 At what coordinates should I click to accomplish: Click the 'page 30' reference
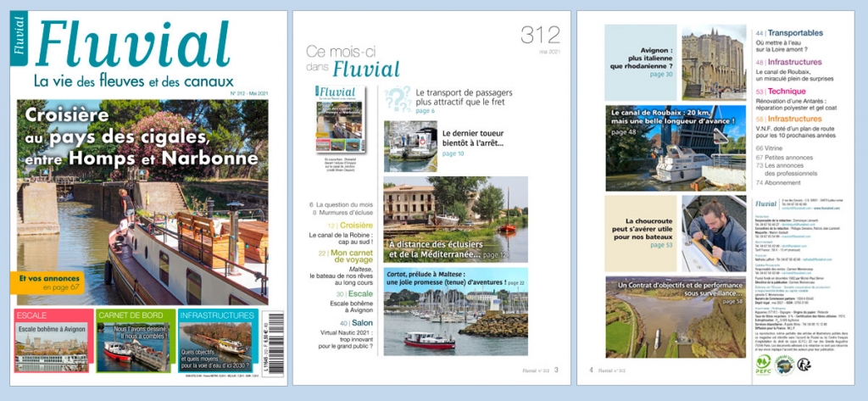[x=661, y=75]
